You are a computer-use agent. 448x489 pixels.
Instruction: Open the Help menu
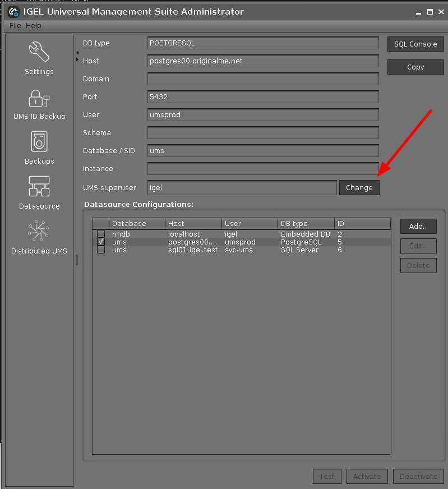pos(34,26)
